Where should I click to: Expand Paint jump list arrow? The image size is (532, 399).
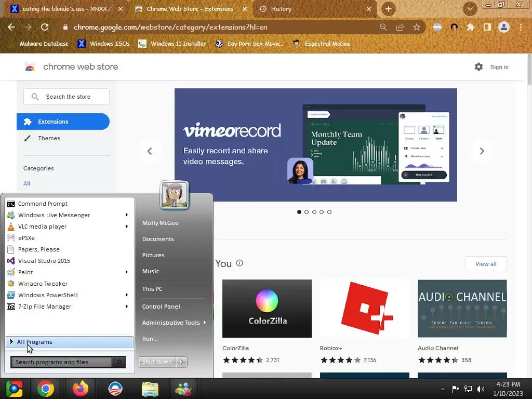click(x=127, y=272)
